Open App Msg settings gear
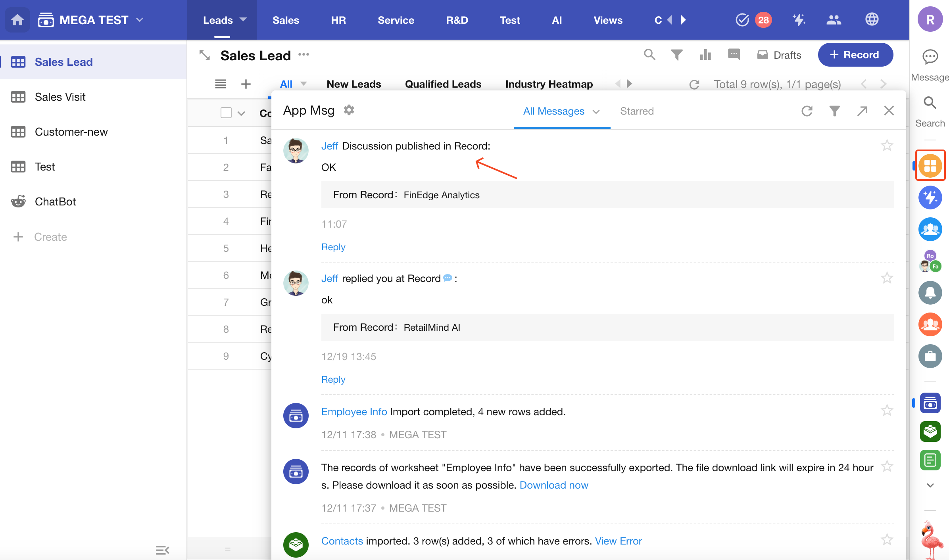Image resolution: width=949 pixels, height=560 pixels. [x=349, y=110]
